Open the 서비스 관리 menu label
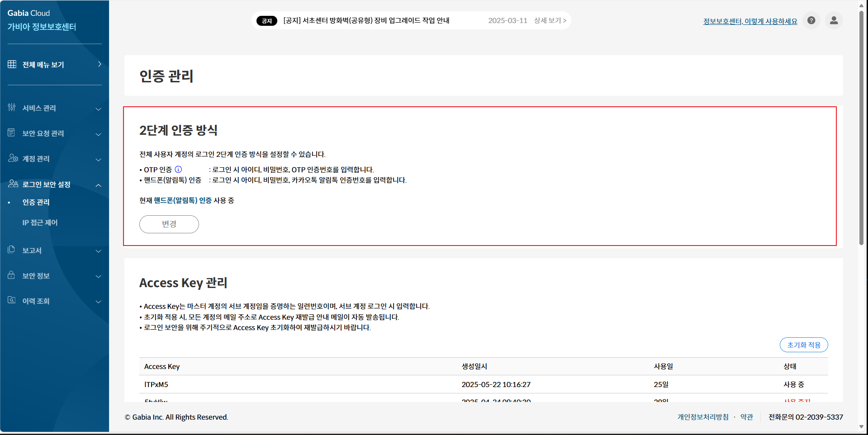Viewport: 868px width, 435px height. click(x=39, y=108)
